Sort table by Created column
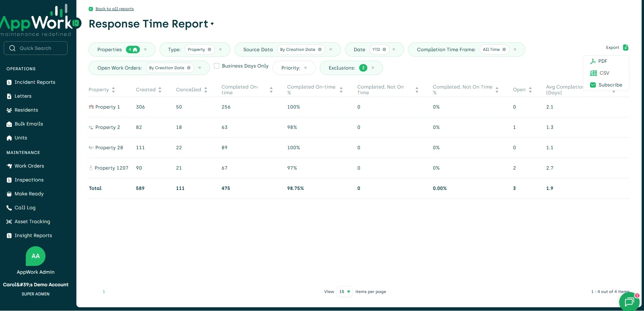This screenshot has height=311, width=644. (x=160, y=90)
